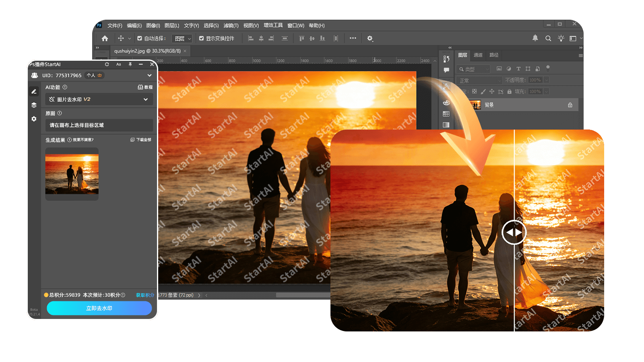Click the 立即去水印 button
The image size is (644, 362).
click(x=99, y=308)
